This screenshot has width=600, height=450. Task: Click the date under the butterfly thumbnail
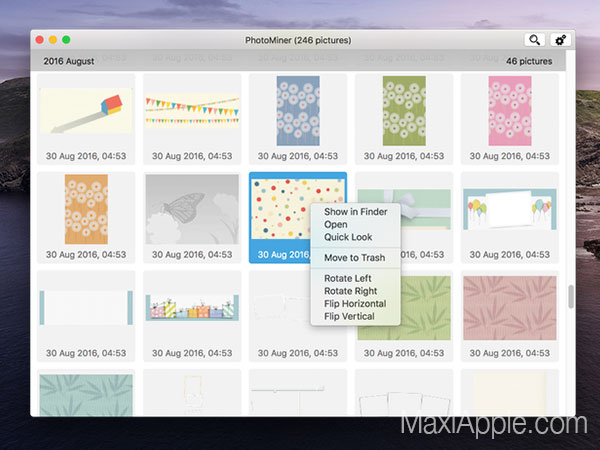(192, 254)
